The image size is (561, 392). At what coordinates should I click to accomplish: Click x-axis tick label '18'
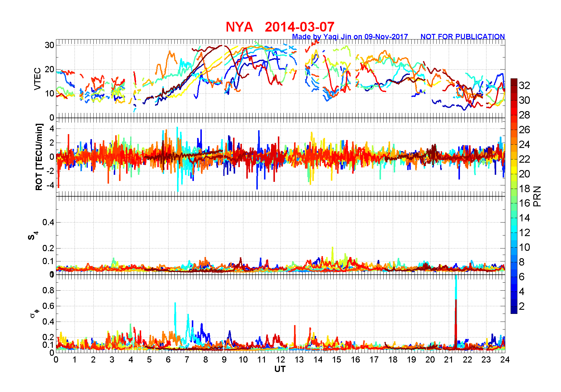pyautogui.click(x=393, y=360)
